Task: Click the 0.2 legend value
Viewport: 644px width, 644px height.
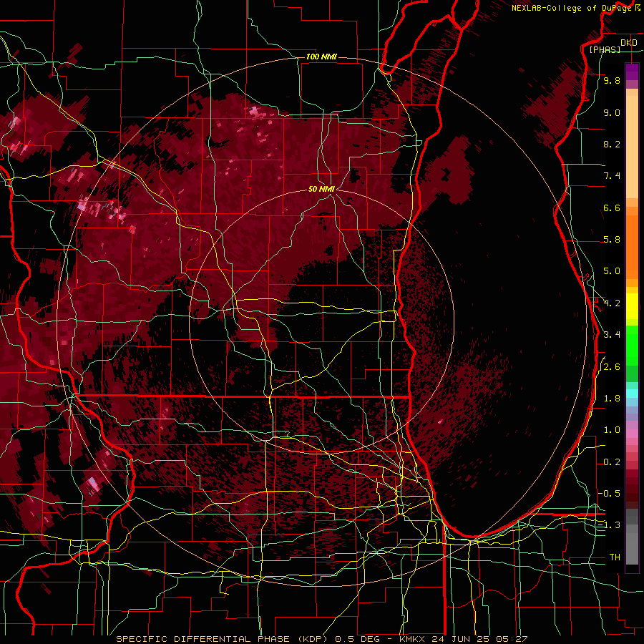Action: point(612,462)
